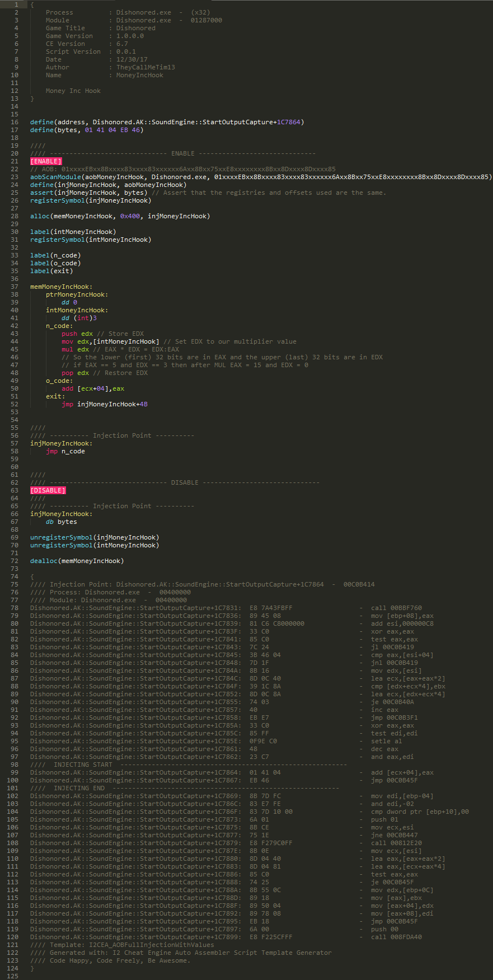
Task: Click the 'and edi,-02' instruction
Action: coord(392,804)
